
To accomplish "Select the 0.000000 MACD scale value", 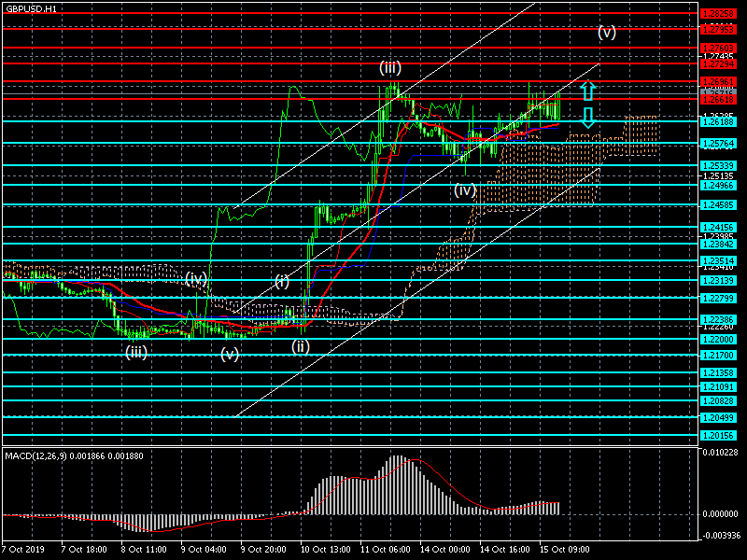I will [x=720, y=514].
